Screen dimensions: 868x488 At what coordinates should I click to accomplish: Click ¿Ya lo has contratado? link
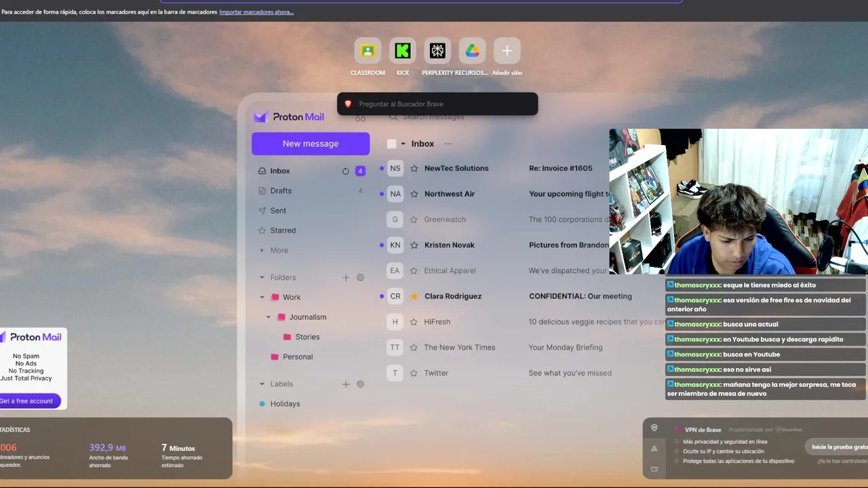(842, 461)
